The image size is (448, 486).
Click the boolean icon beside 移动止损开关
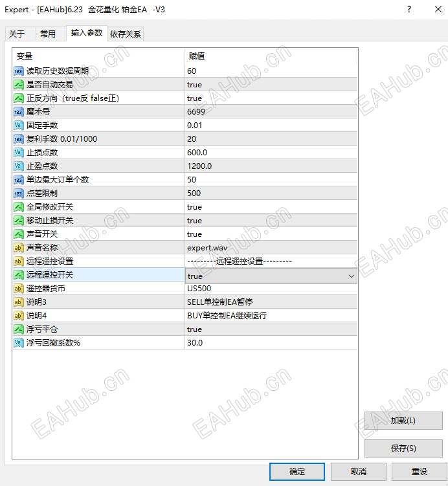[19, 221]
